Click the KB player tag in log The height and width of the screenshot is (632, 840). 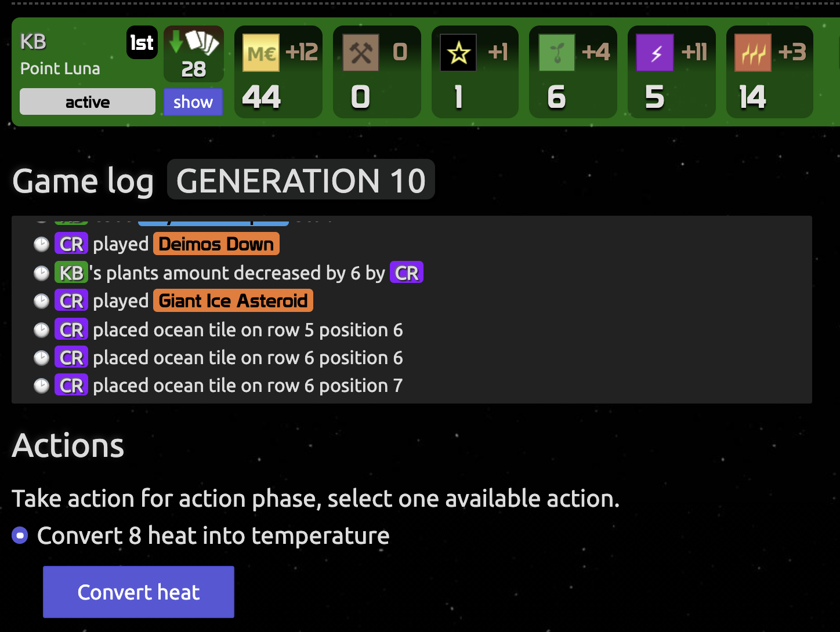click(71, 273)
